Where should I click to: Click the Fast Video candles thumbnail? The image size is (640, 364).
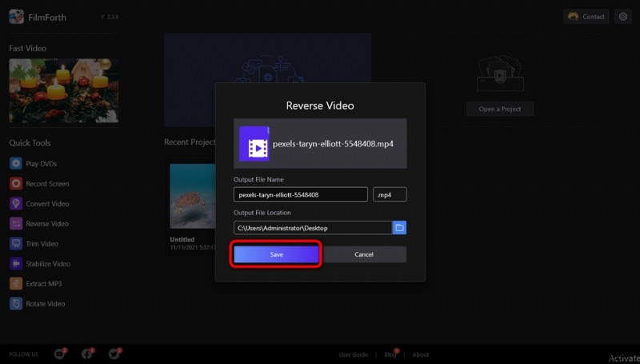tap(64, 90)
